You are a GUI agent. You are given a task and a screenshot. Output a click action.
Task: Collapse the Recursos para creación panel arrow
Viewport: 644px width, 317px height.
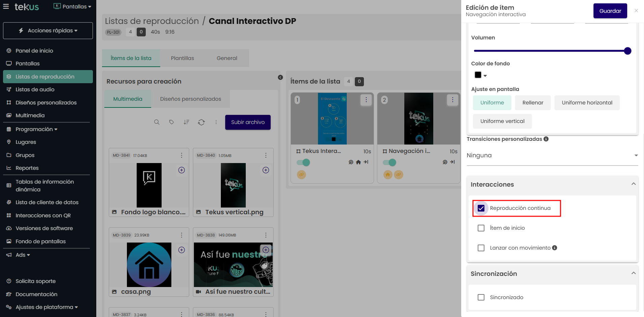[x=280, y=77]
